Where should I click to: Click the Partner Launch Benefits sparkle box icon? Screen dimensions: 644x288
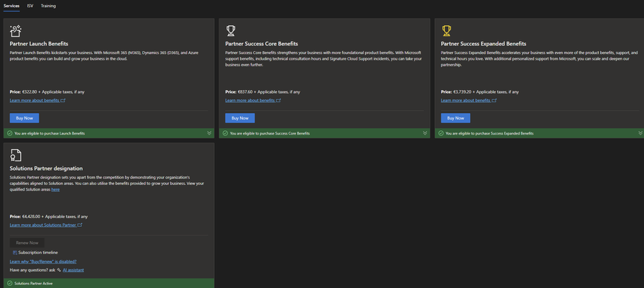(x=16, y=31)
